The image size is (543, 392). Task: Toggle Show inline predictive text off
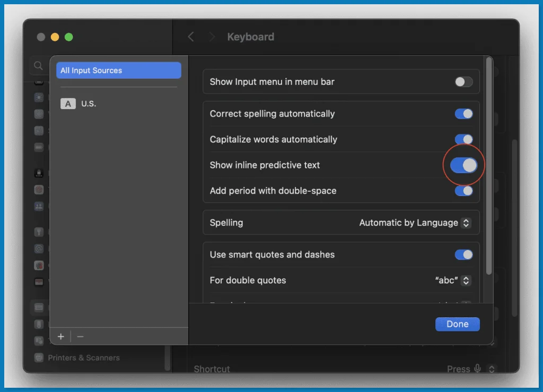[x=463, y=165]
